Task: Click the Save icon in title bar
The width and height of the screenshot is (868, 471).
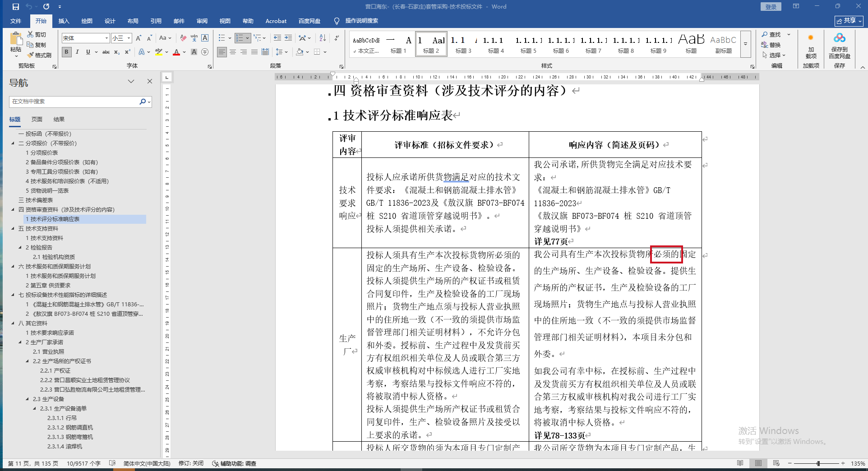Action: coord(15,7)
